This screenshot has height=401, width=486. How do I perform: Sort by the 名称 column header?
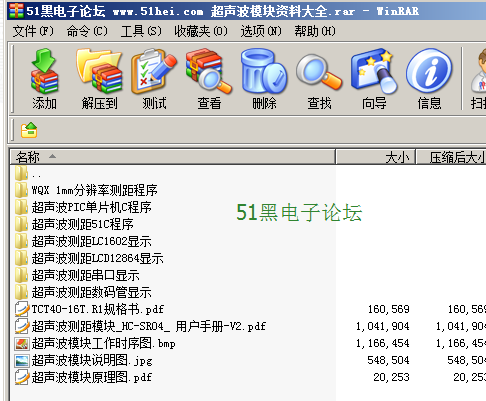(173, 157)
